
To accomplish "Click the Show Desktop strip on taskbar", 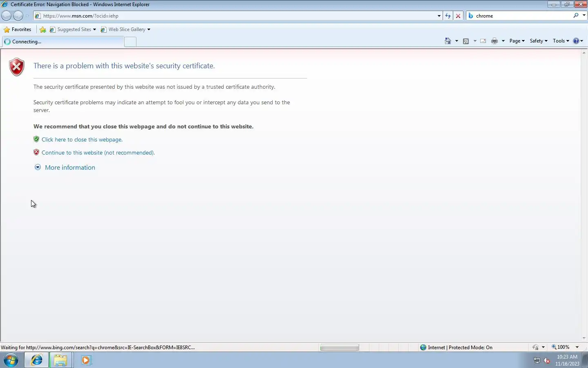I will (585, 360).
